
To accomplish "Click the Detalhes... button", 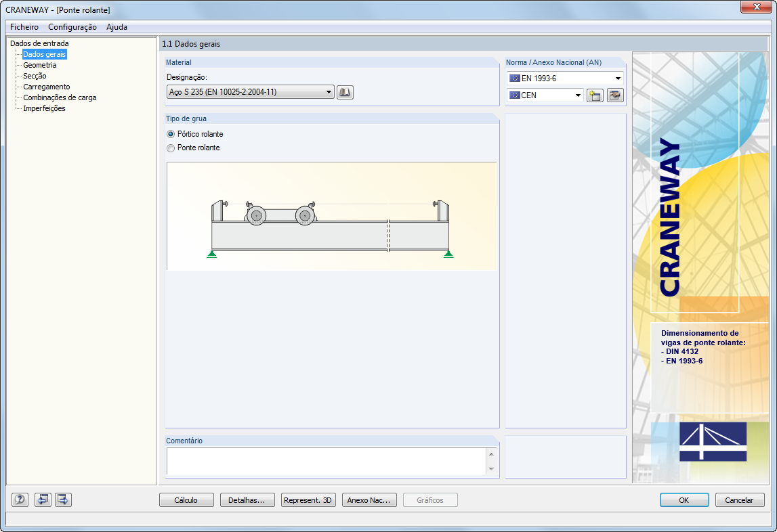I will (x=247, y=500).
